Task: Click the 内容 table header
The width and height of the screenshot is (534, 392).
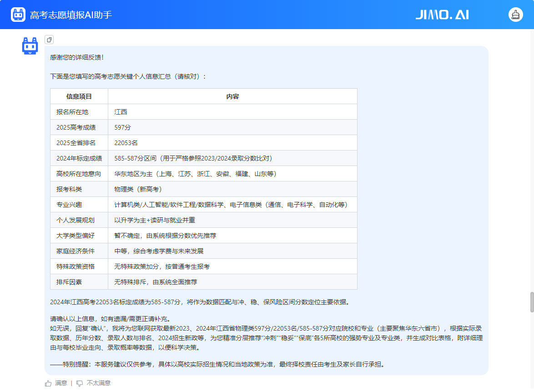Action: 232,96
